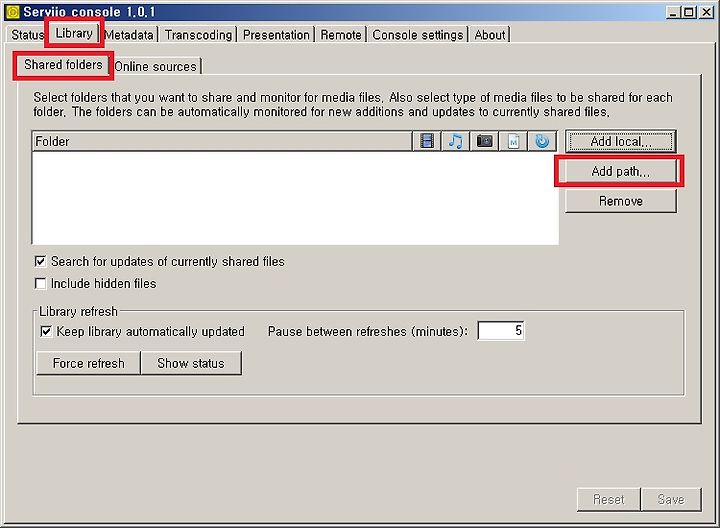
Task: Maximize the Serviio console window
Action: 689,12
